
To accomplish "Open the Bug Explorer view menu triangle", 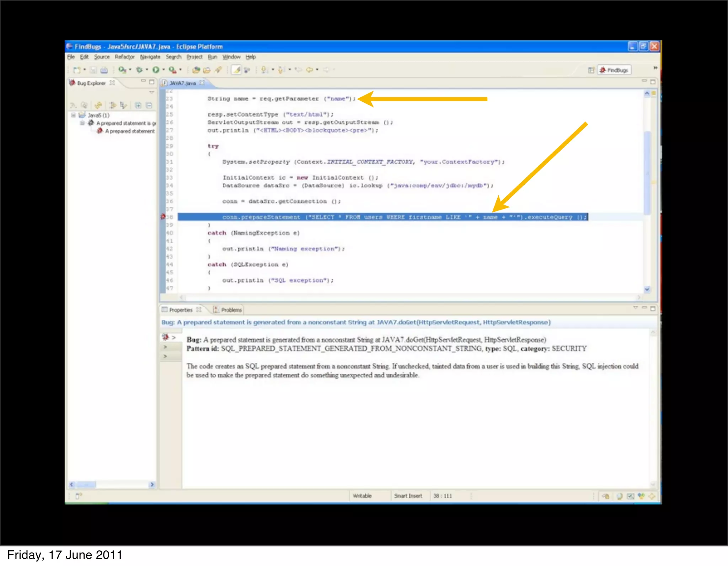I will [x=152, y=92].
